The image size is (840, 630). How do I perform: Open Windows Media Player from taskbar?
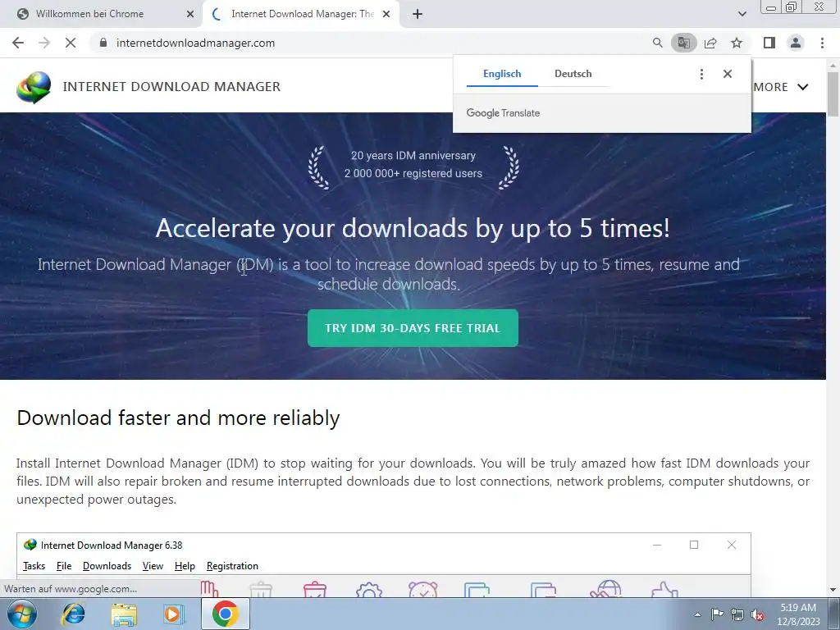173,614
